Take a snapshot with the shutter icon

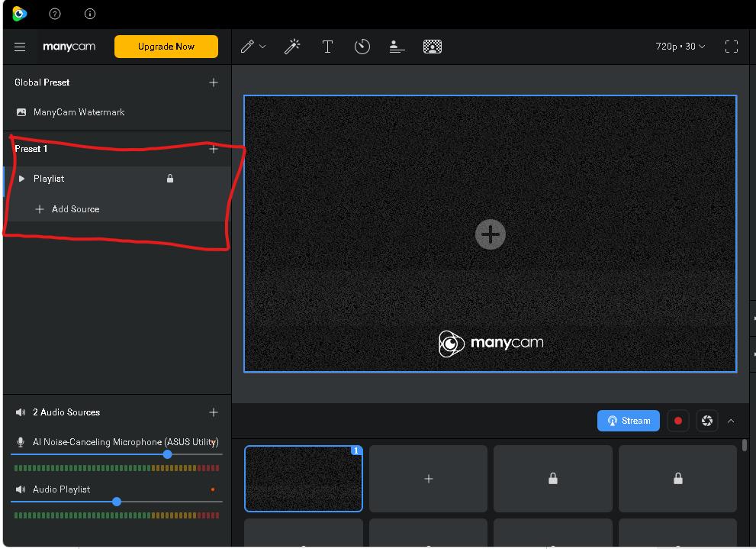707,421
